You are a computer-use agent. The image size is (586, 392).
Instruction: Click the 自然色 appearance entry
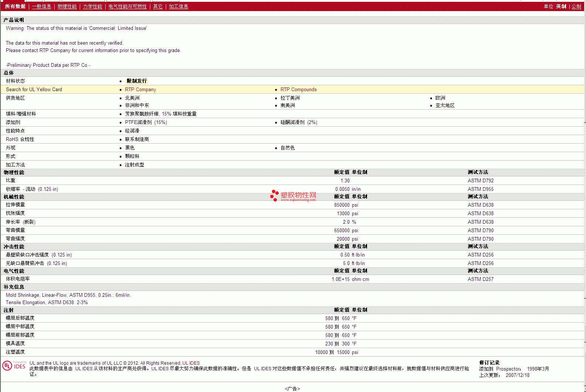pos(288,148)
